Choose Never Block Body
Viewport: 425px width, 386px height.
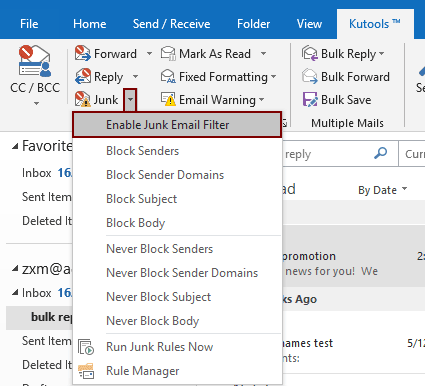[177, 321]
